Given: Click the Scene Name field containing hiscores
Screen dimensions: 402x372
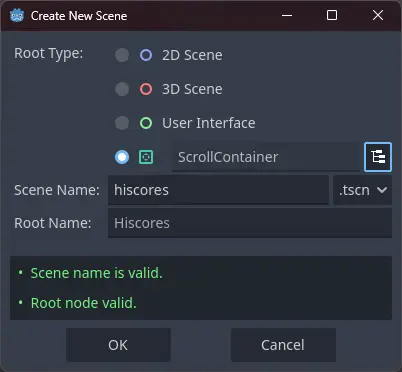Looking at the screenshot, I should pyautogui.click(x=218, y=190).
